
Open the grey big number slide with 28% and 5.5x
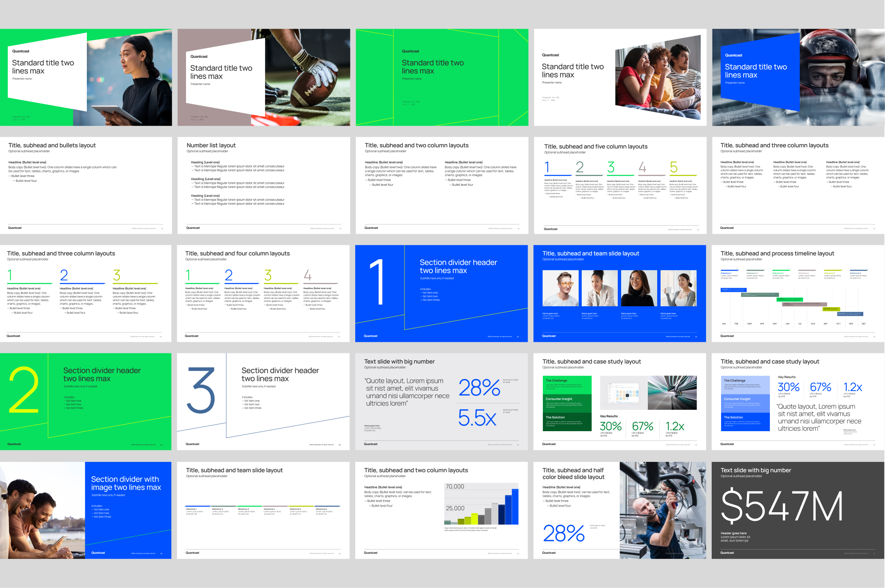pos(441,401)
